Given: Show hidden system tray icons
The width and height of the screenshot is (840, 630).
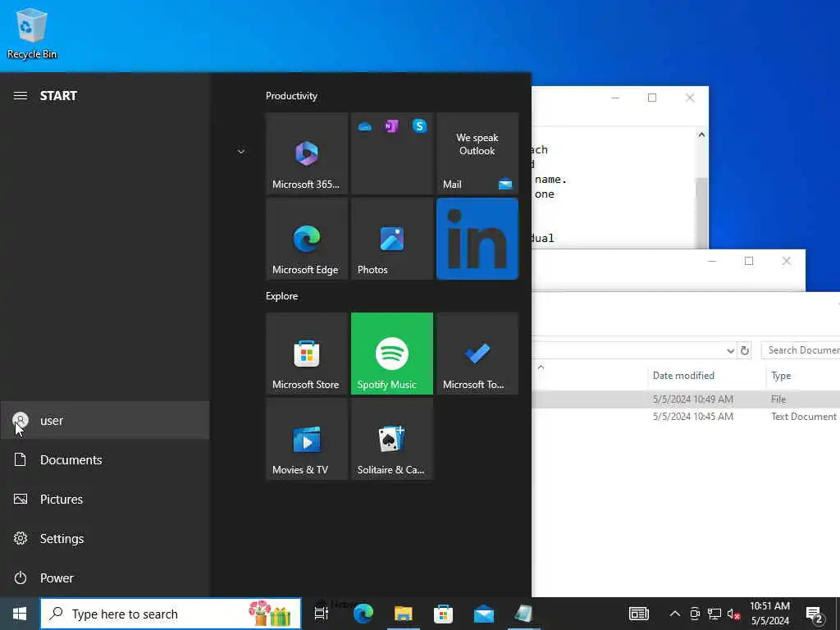Looking at the screenshot, I should click(x=675, y=614).
